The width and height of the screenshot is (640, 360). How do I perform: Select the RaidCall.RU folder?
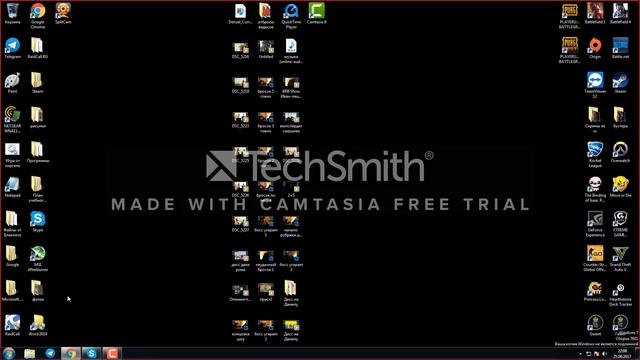tap(38, 48)
